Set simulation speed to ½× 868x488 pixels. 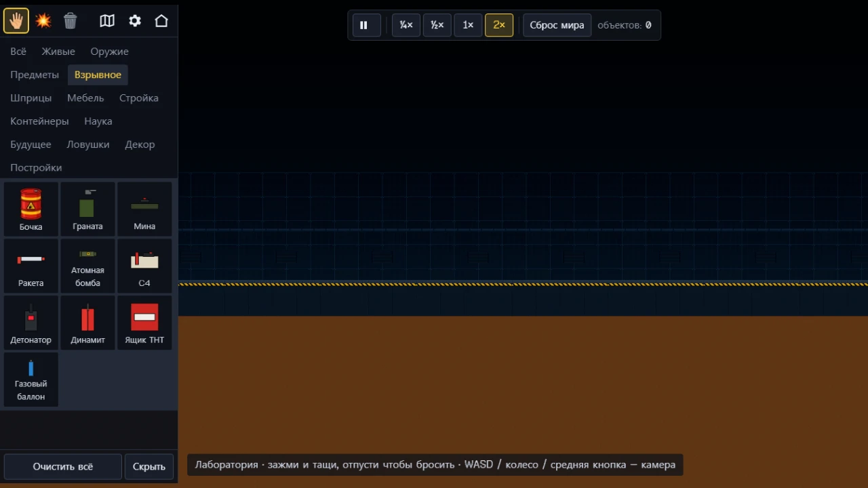437,25
